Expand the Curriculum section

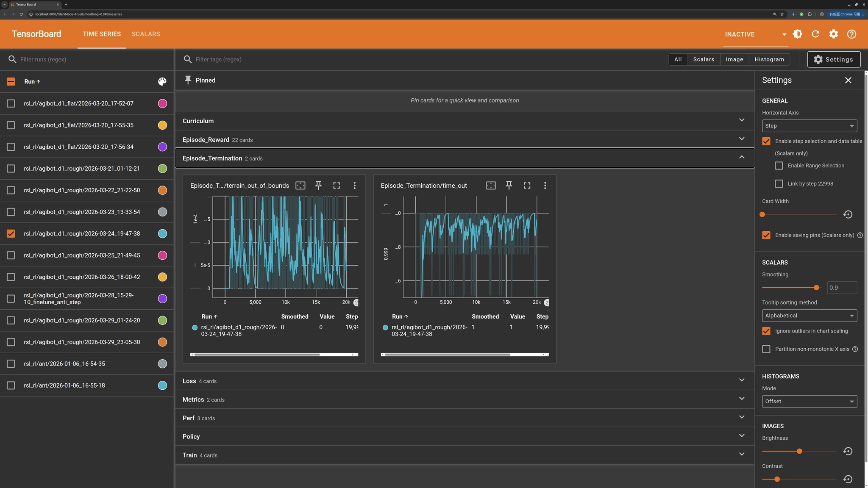465,121
